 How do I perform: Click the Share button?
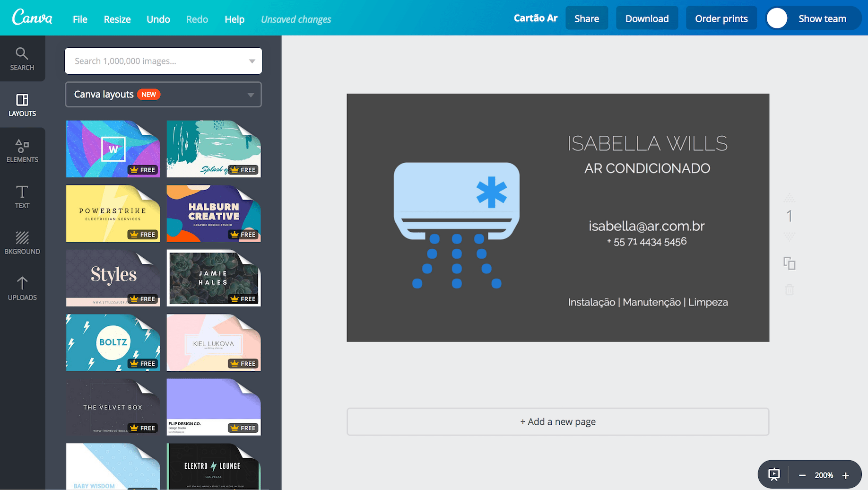(587, 18)
